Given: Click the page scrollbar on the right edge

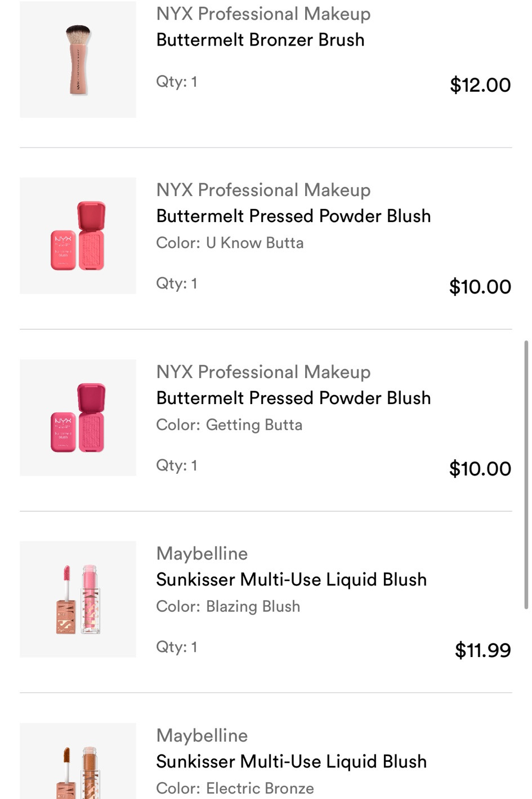Looking at the screenshot, I should [526, 473].
